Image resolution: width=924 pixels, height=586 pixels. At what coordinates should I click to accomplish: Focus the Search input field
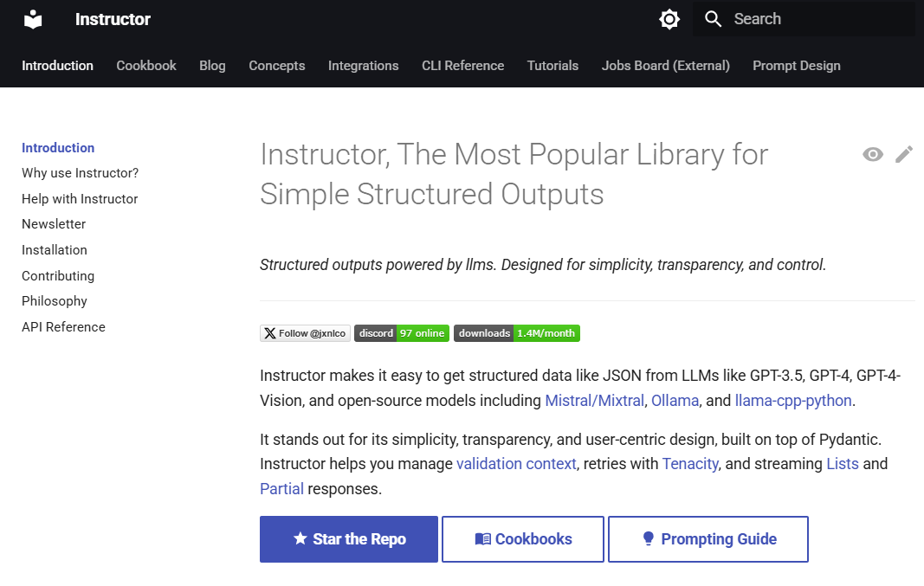(x=804, y=19)
